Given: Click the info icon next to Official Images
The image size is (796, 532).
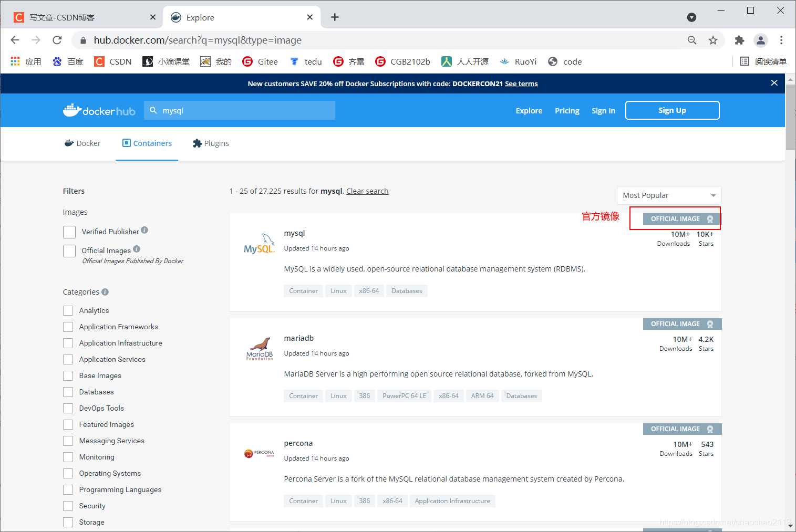Looking at the screenshot, I should [x=137, y=249].
